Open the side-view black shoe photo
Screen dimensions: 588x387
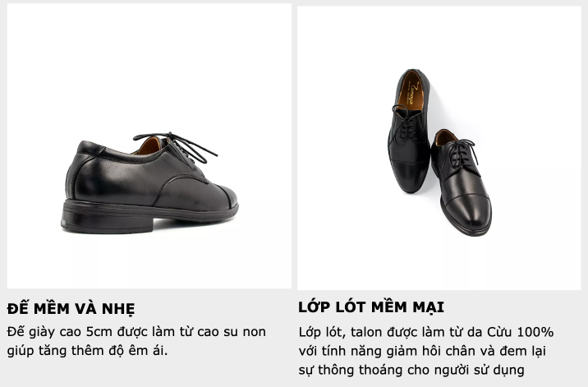coord(149,145)
